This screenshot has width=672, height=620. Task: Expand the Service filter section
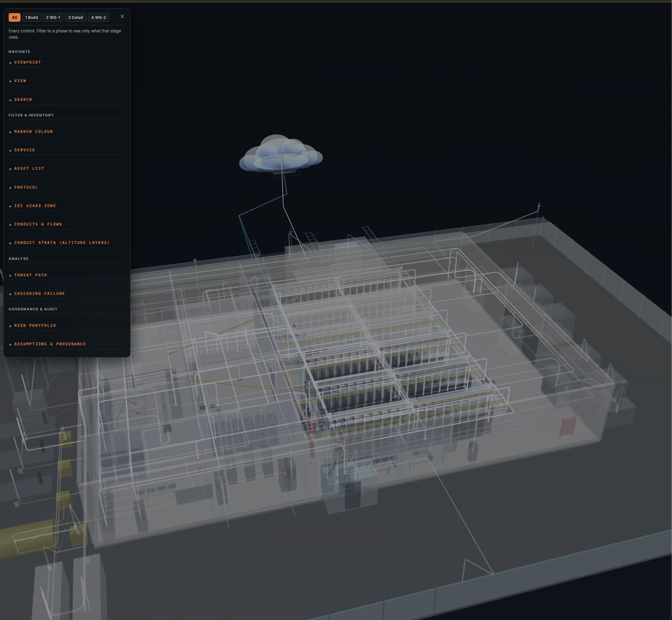tap(67, 150)
